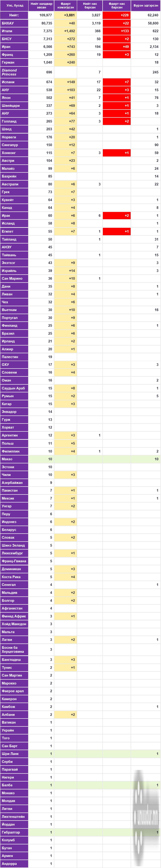The width and height of the screenshot is (161, 868).
Task: Select the Шри Ланк row label
Action: click(x=14, y=753)
